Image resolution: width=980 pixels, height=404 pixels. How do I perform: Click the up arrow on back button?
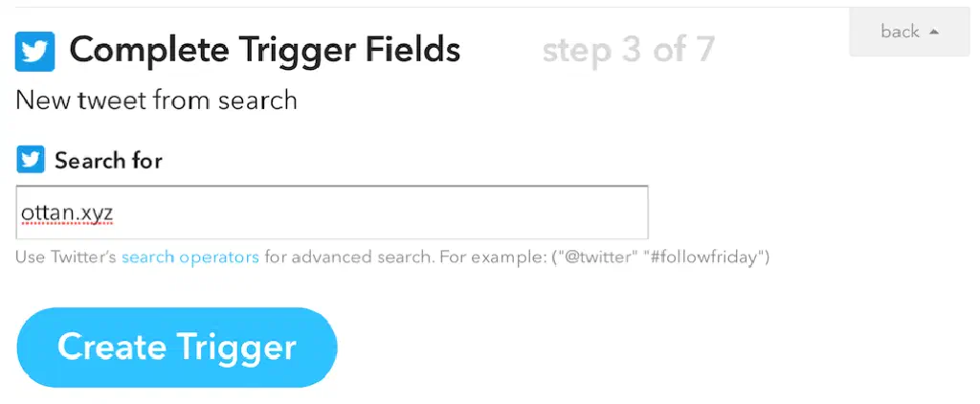point(934,32)
